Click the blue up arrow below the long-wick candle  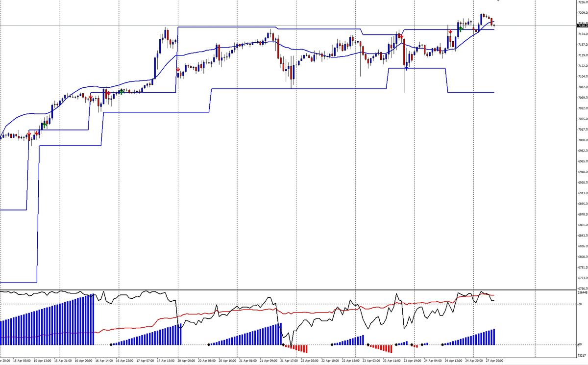pyautogui.click(x=406, y=69)
